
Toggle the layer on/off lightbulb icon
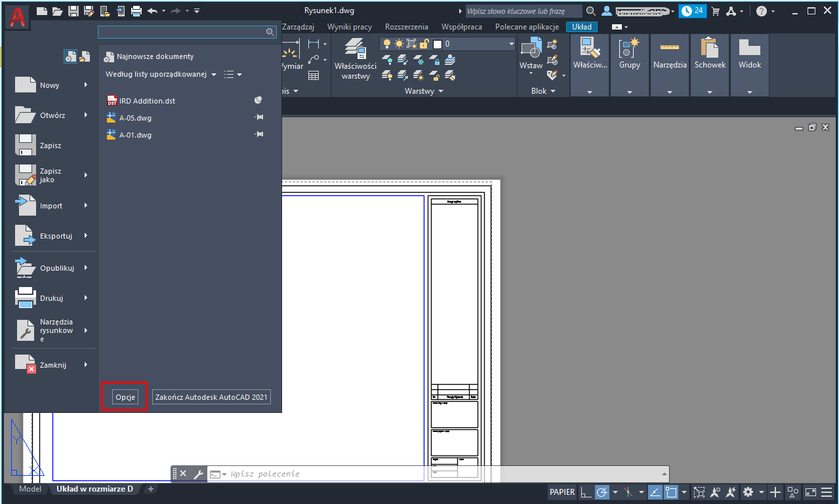[386, 44]
